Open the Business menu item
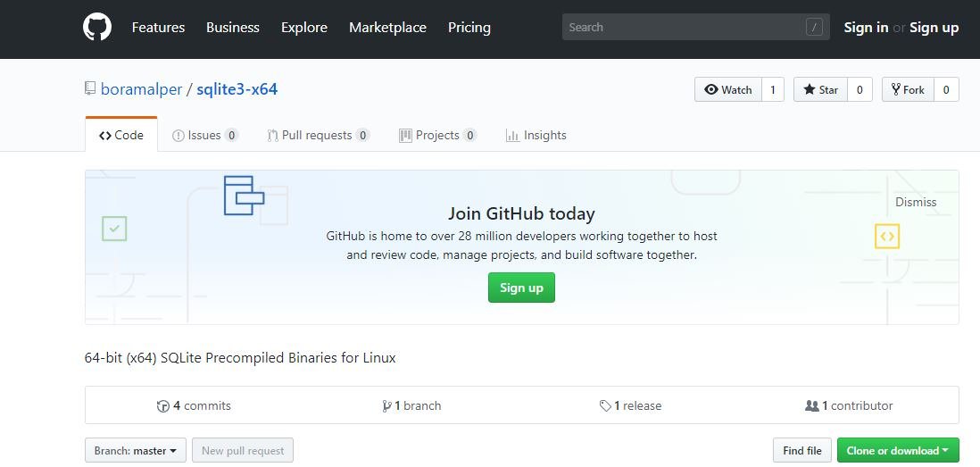Viewport: 980px width, 467px height. 232,28
